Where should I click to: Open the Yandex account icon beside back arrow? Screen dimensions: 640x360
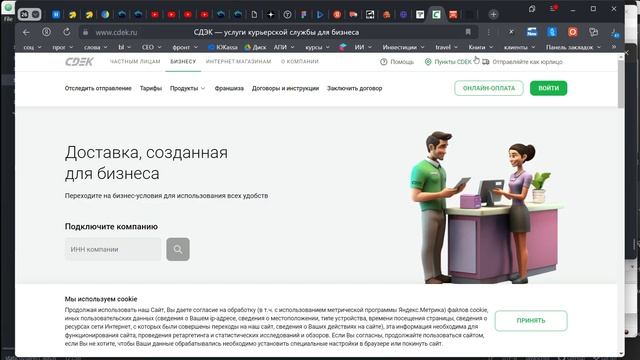click(x=47, y=32)
